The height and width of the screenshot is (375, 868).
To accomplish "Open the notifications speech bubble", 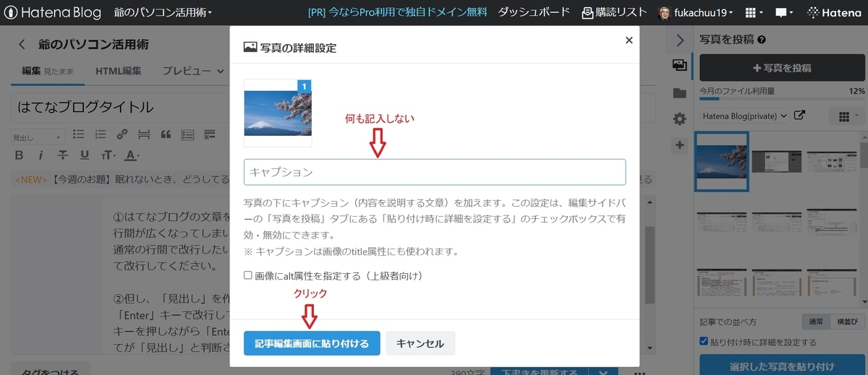I will point(784,12).
